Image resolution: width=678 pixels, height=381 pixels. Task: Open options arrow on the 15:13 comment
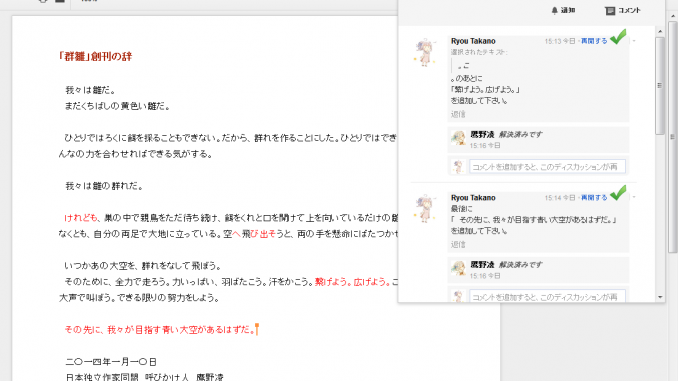(x=634, y=41)
